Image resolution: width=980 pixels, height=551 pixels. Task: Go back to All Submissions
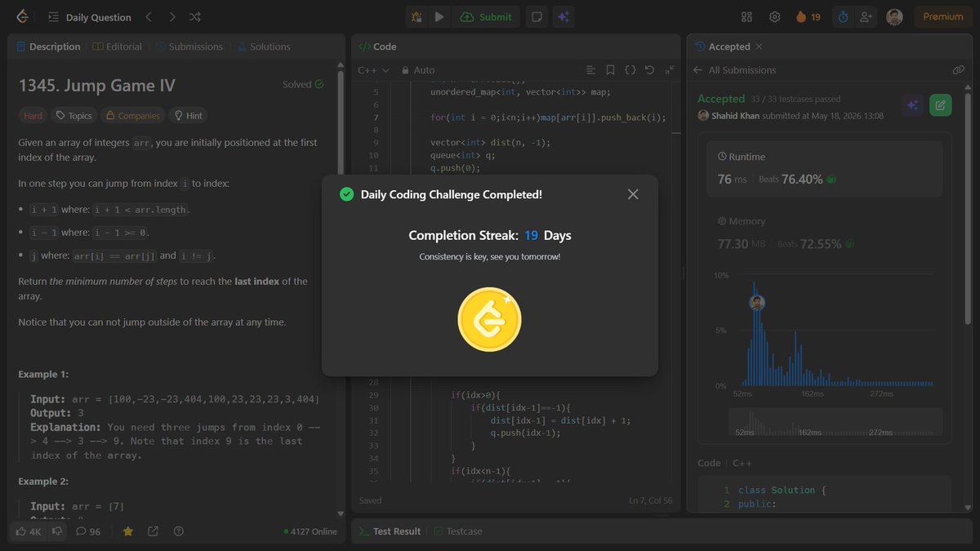(734, 70)
